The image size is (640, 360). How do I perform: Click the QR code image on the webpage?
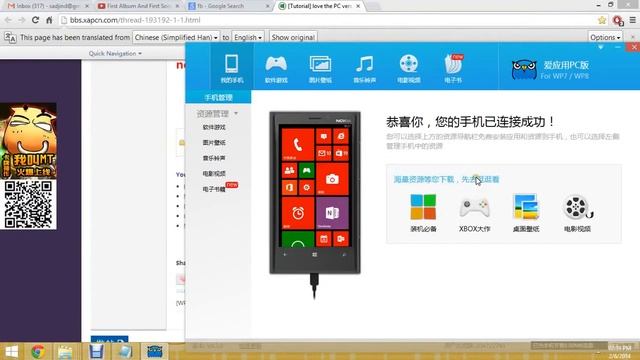[x=28, y=204]
